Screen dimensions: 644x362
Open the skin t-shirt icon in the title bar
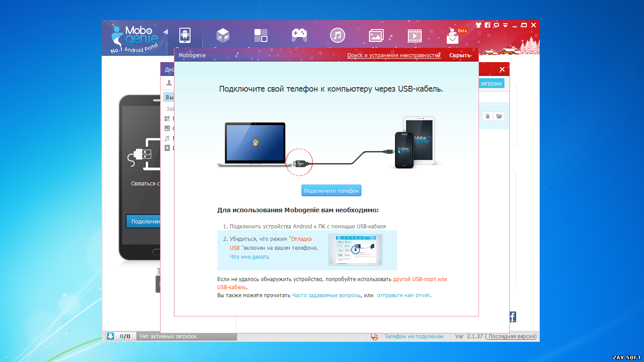(479, 25)
